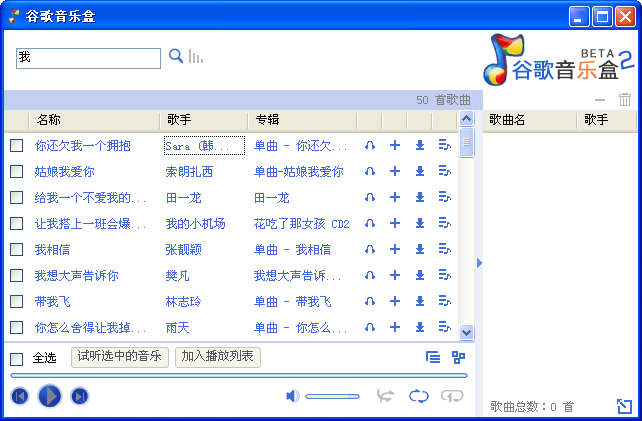642x421 pixels.
Task: Check the box for 你怎么舍得让我掉...
Action: pyautogui.click(x=16, y=327)
